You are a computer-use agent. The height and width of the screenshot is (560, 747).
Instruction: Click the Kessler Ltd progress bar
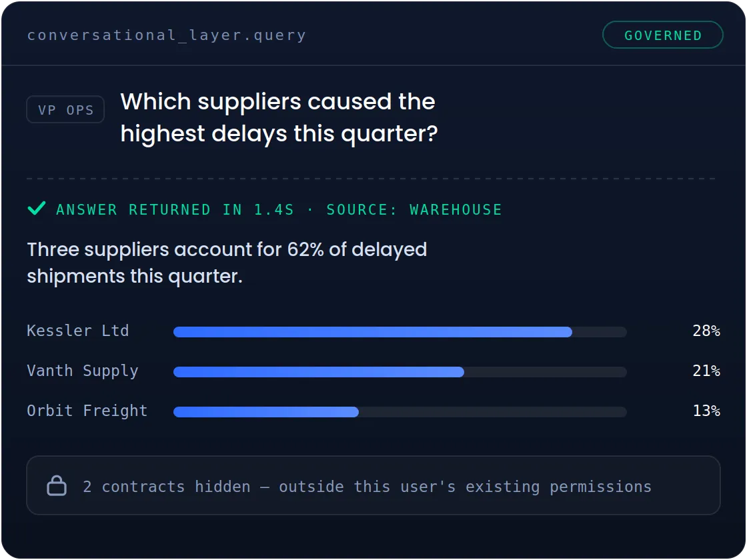coord(400,332)
